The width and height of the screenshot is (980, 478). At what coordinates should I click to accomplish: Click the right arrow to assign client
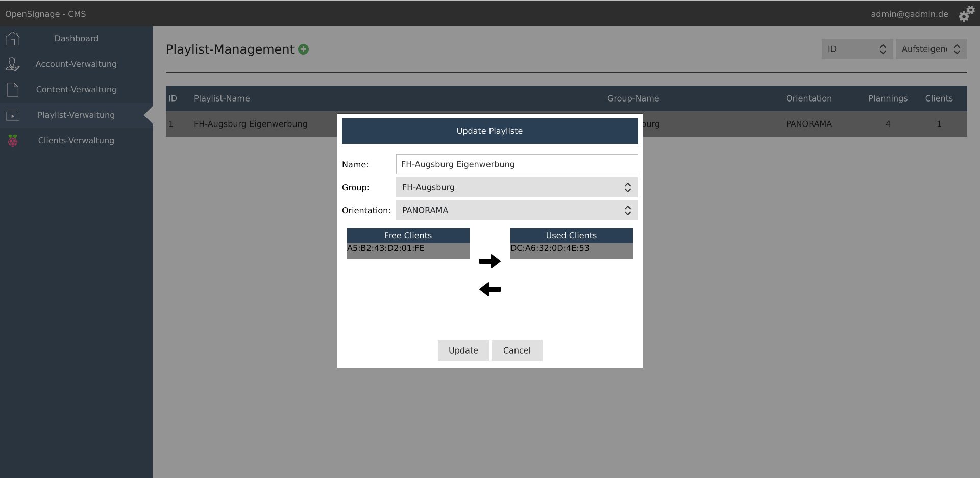(x=489, y=261)
